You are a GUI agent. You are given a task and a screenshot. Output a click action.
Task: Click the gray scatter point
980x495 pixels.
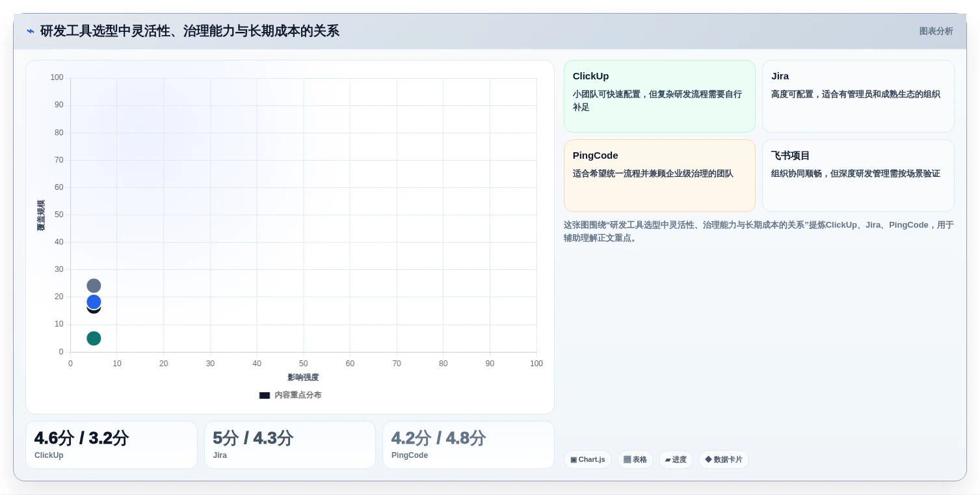click(94, 286)
